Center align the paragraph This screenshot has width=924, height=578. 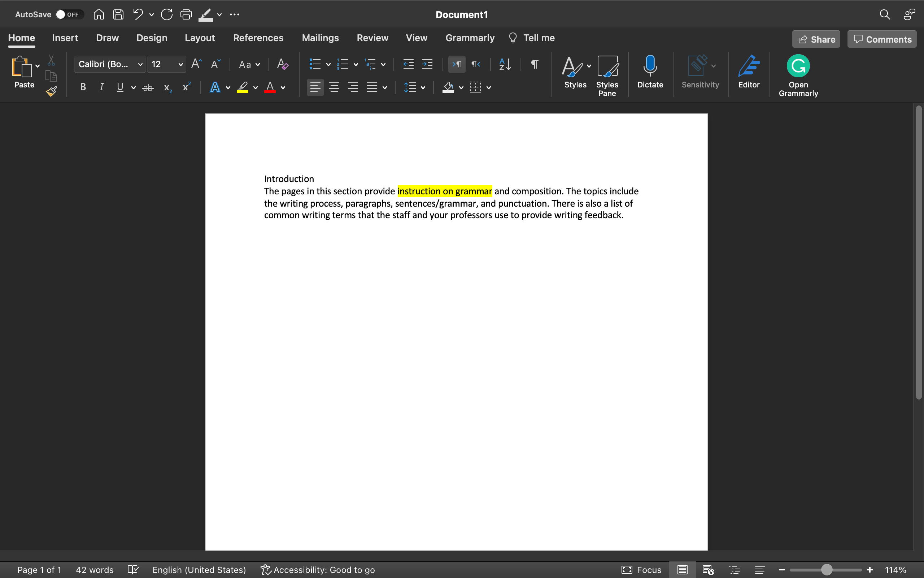click(334, 87)
